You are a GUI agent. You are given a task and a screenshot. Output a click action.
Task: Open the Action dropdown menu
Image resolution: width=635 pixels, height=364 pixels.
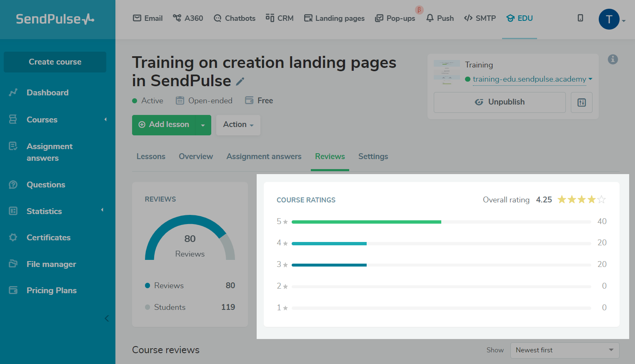pyautogui.click(x=238, y=125)
